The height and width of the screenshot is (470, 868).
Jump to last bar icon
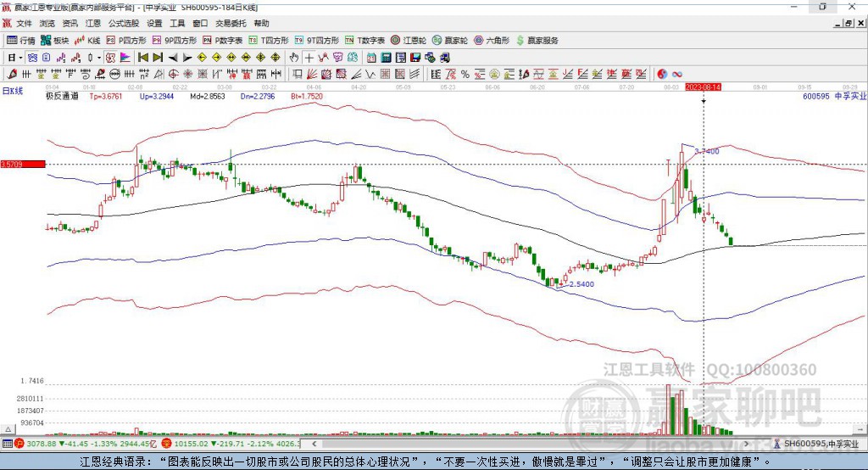pyautogui.click(x=158, y=58)
